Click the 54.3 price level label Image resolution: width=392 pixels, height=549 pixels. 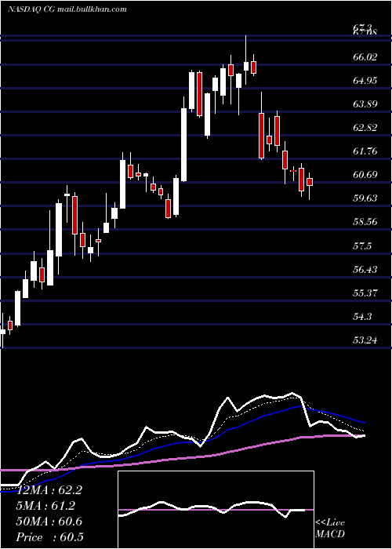point(362,317)
